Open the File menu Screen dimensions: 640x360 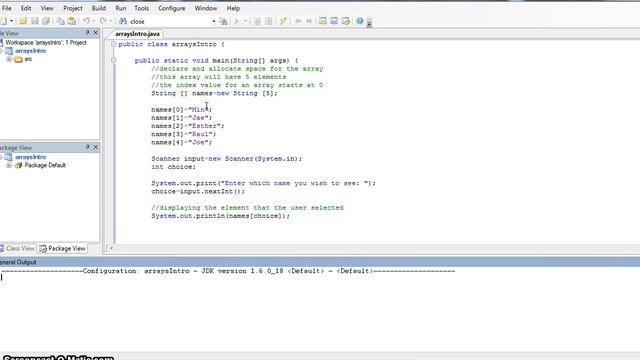tap(7, 8)
